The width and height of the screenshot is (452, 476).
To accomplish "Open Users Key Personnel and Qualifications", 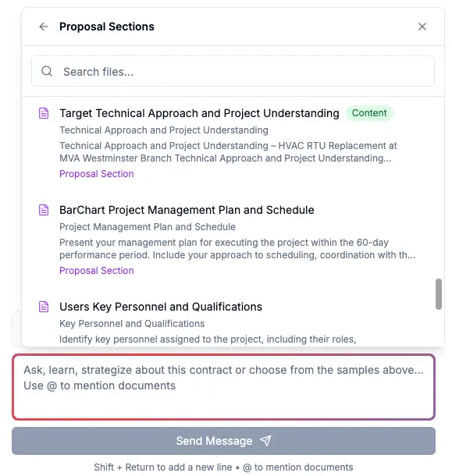I will pos(161,307).
